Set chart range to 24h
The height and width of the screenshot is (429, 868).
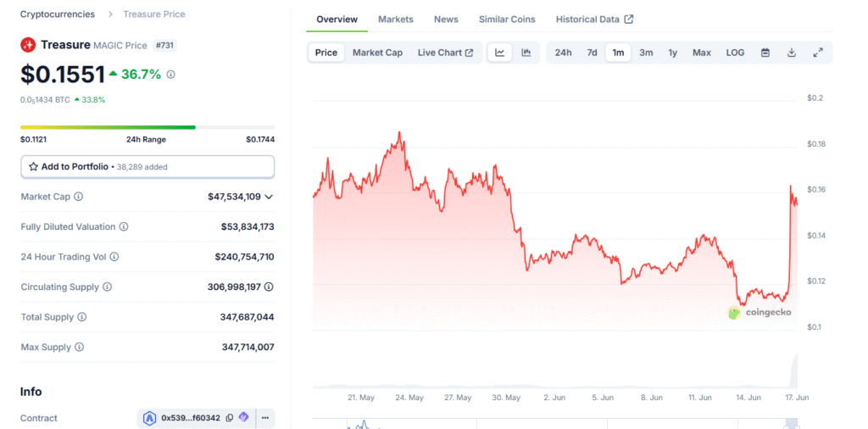[x=563, y=53]
